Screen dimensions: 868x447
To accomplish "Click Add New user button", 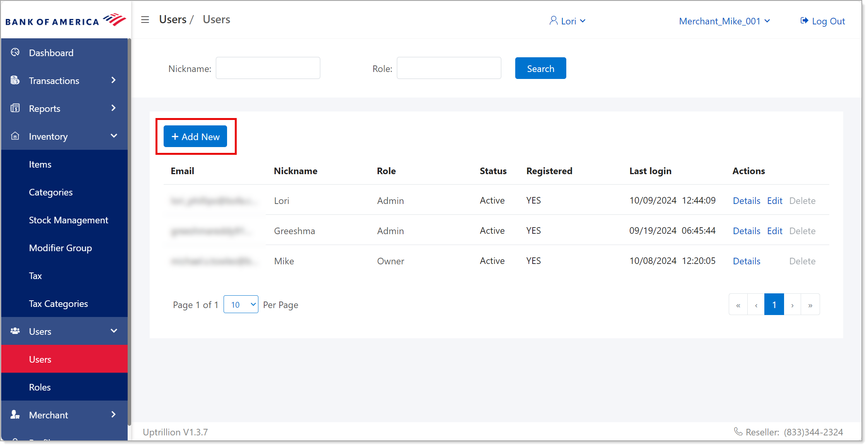I will click(196, 136).
